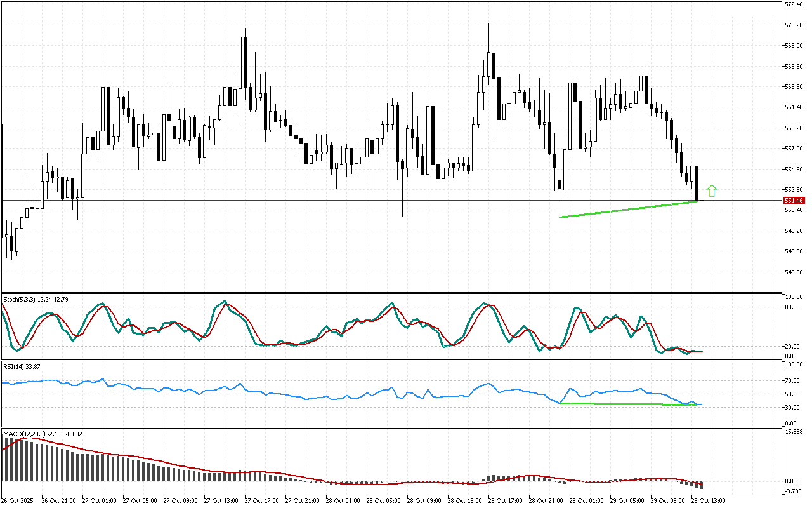This screenshot has height=508, width=812.
Task: Click the 572.40 price scale value
Action: point(794,4)
